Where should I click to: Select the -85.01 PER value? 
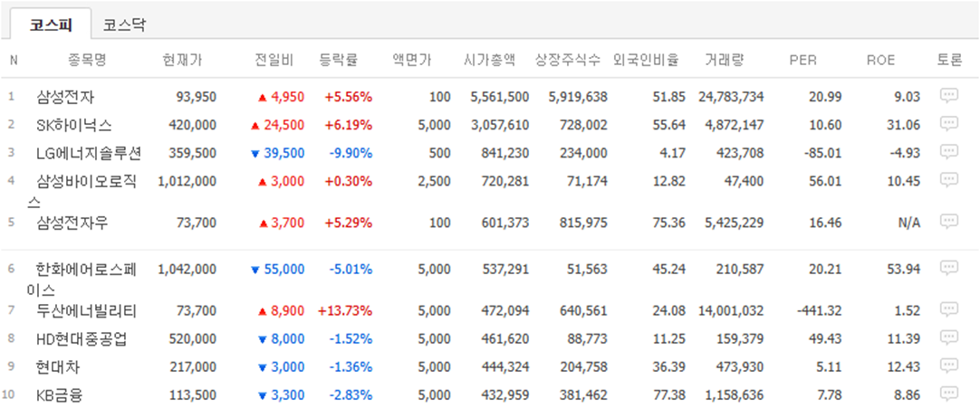821,154
